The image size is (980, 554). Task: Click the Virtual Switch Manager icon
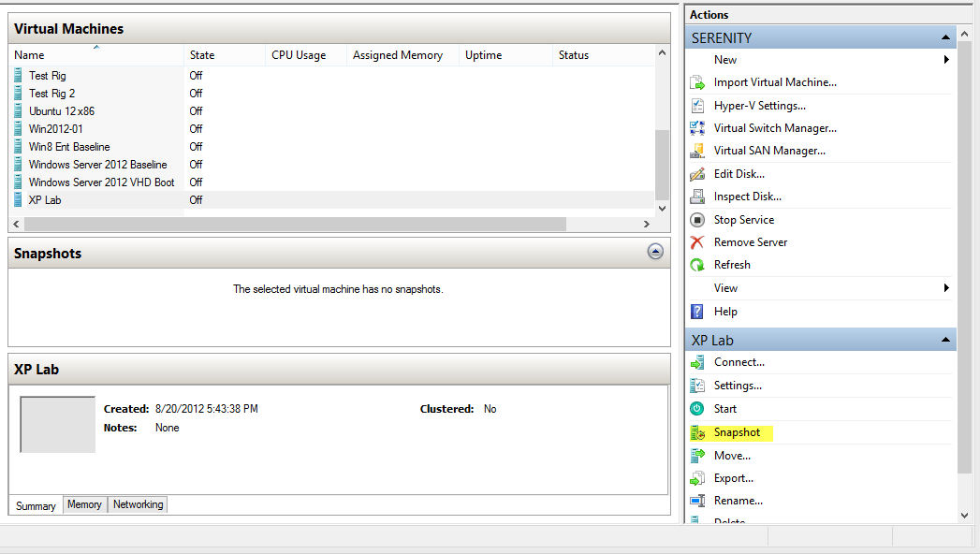(697, 128)
